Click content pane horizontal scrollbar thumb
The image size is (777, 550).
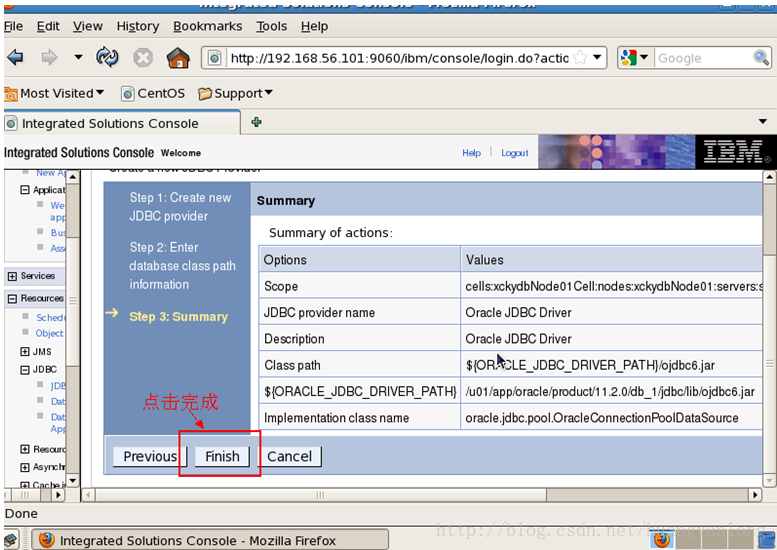point(321,495)
